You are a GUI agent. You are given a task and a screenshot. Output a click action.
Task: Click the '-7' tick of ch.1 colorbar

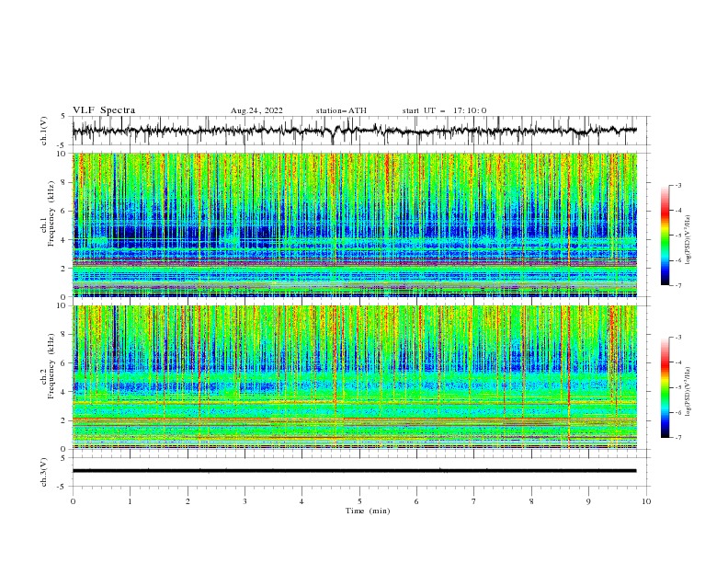677,285
